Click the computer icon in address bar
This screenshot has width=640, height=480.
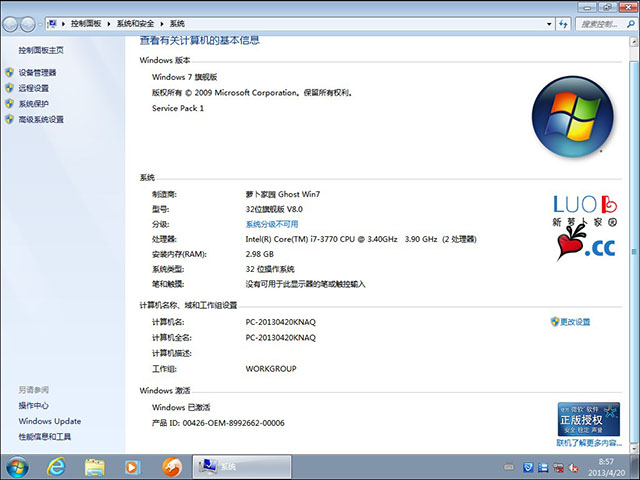pos(52,24)
